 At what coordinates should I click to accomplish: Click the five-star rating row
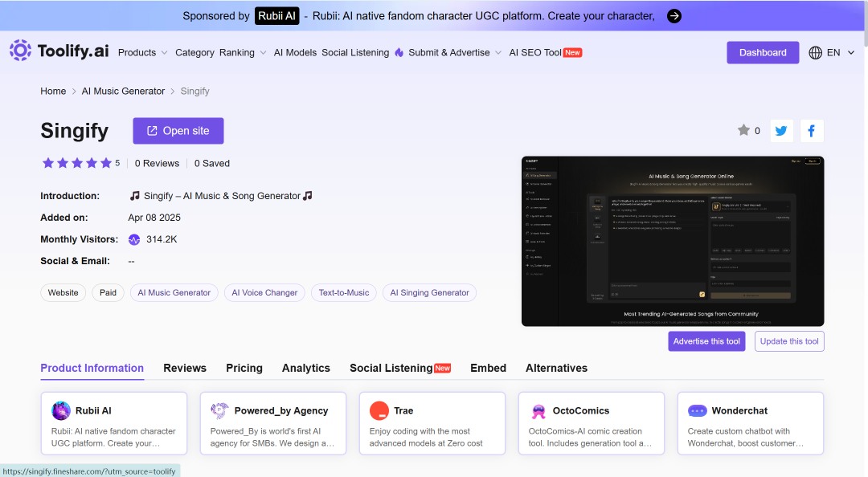77,163
